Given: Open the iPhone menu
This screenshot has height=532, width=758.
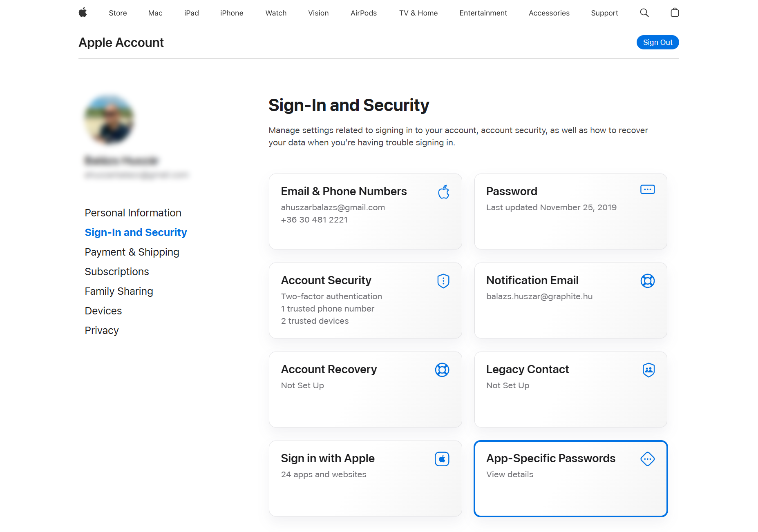Looking at the screenshot, I should click(232, 13).
